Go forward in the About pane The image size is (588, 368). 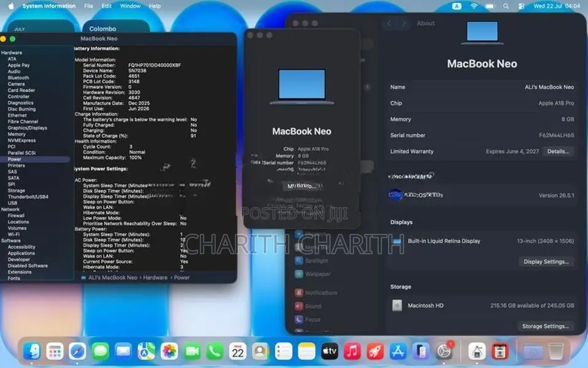404,23
